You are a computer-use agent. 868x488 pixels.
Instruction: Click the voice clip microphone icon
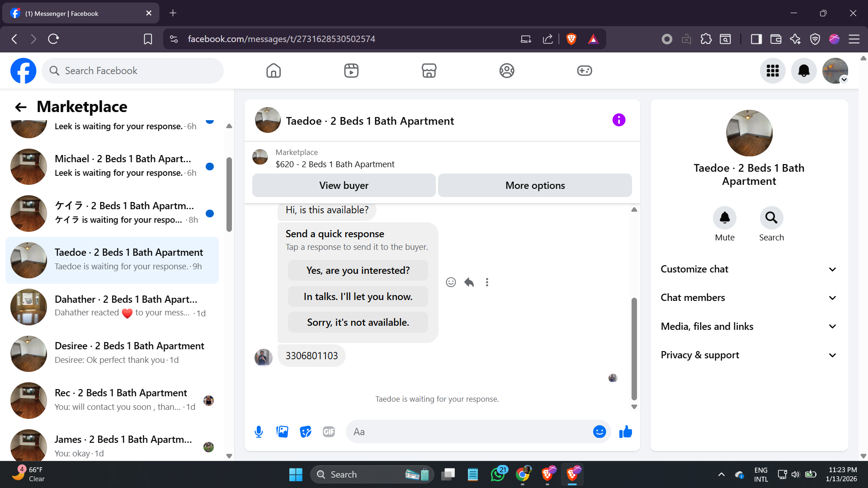[x=259, y=432]
